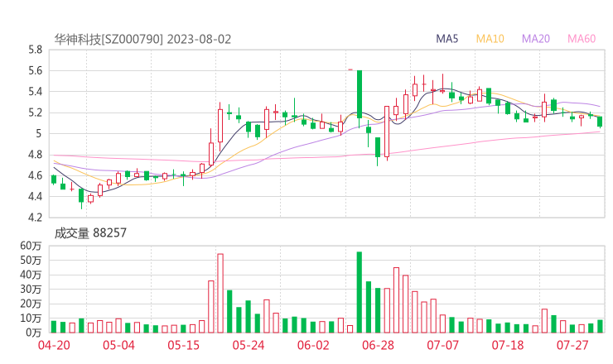Image resolution: width=613 pixels, height=364 pixels.
Task: Click the 成交量 88257 volume label
Action: click(x=90, y=232)
